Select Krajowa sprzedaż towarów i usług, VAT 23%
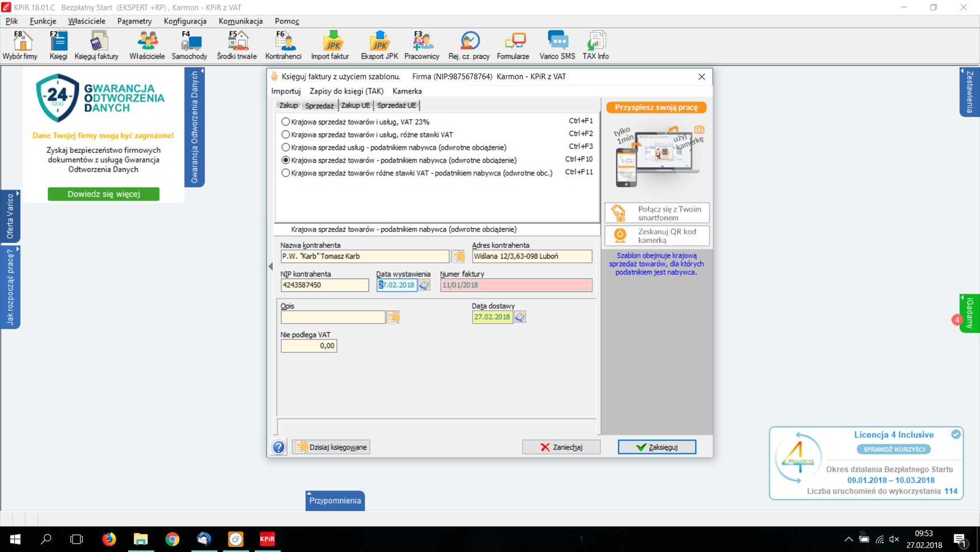 point(285,121)
